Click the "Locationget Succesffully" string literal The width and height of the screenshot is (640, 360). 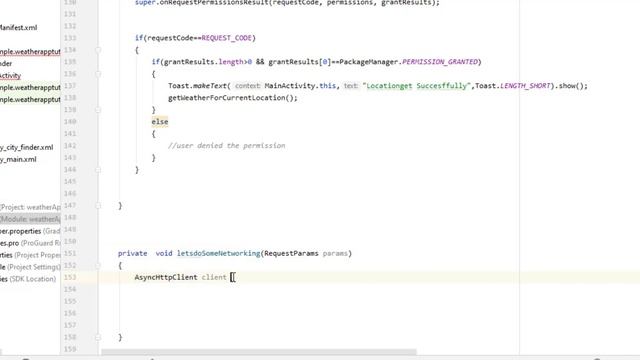pos(417,86)
